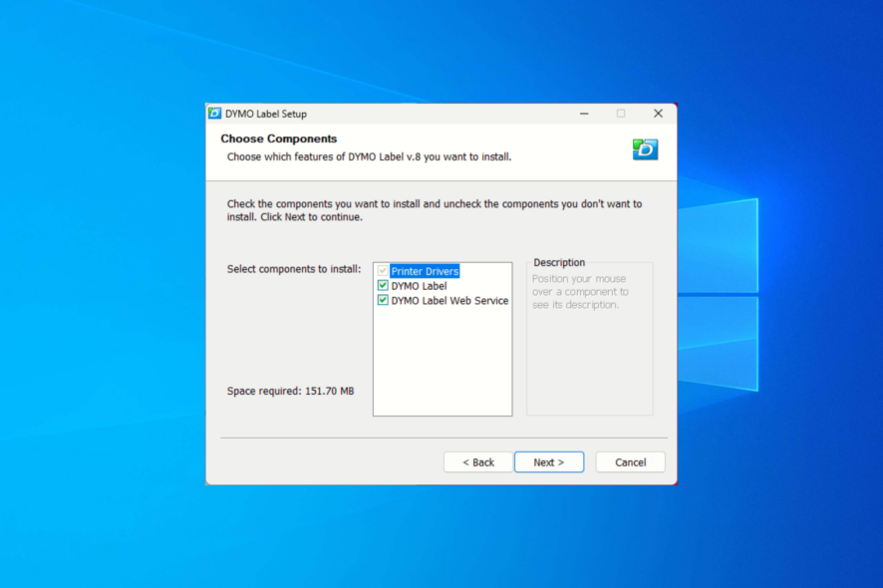Viewport: 883px width, 588px height.
Task: Cancel the DYMO Label setup
Action: 630,462
